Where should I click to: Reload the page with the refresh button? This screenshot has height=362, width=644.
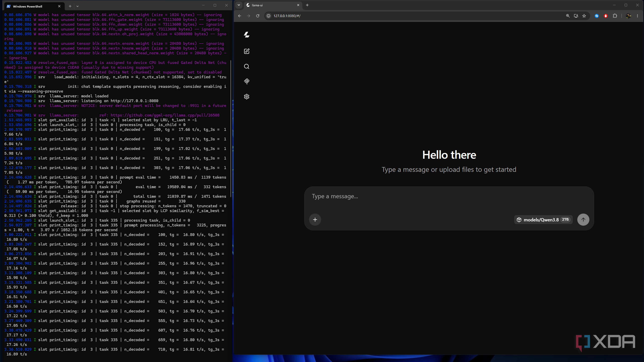[258, 16]
